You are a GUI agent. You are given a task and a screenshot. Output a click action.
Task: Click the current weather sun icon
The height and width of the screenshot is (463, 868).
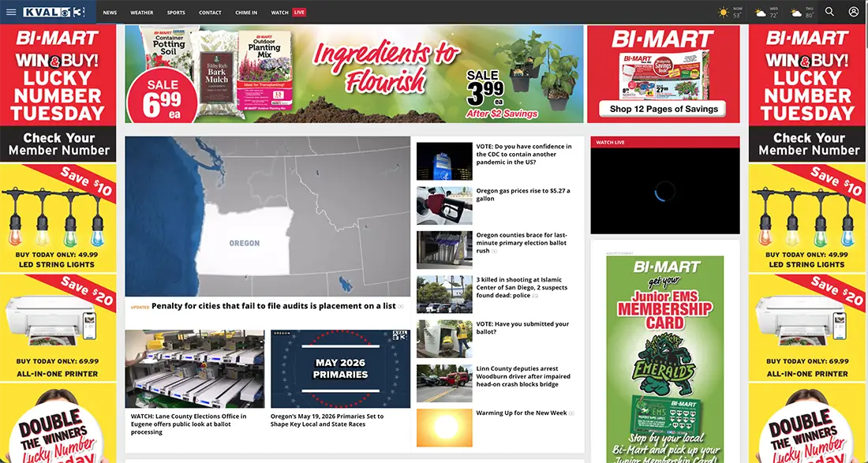tap(724, 12)
